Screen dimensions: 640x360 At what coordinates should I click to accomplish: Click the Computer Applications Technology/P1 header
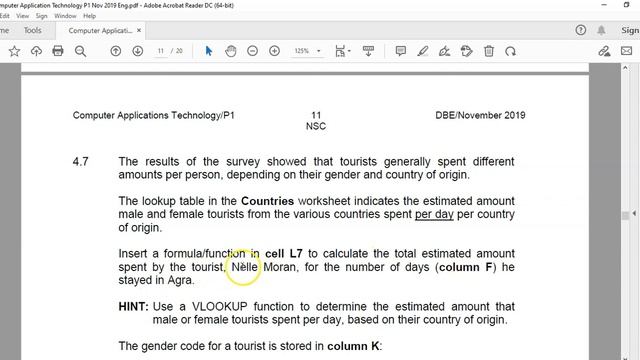153,116
